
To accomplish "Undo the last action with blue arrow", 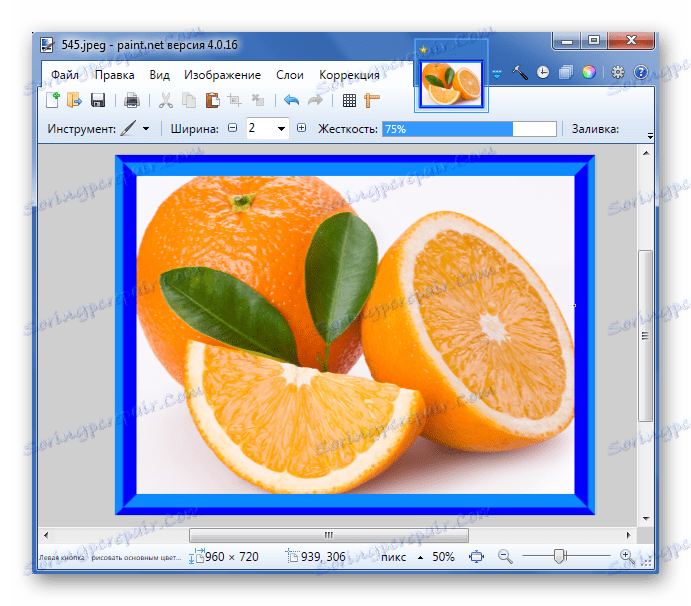I will [x=291, y=100].
